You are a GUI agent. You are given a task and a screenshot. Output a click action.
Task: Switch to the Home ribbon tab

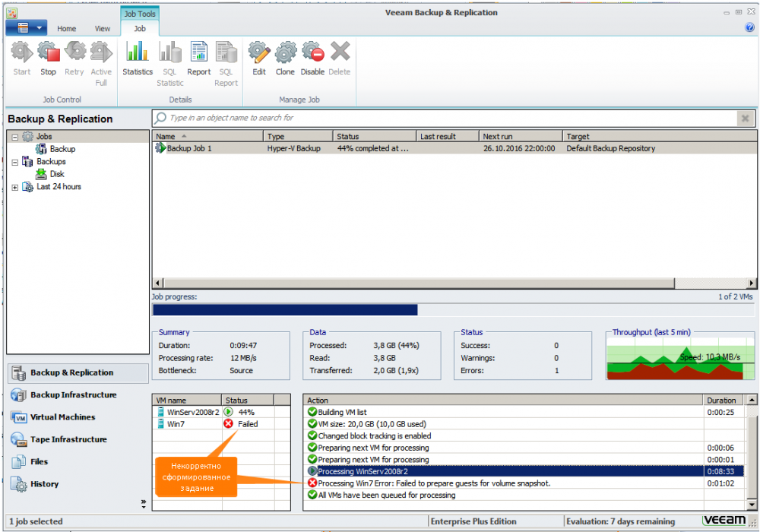pyautogui.click(x=67, y=29)
